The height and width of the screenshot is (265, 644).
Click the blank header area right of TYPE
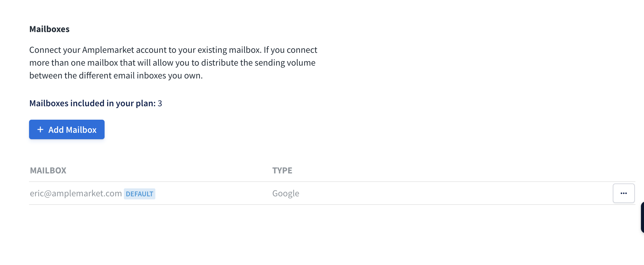(459, 170)
